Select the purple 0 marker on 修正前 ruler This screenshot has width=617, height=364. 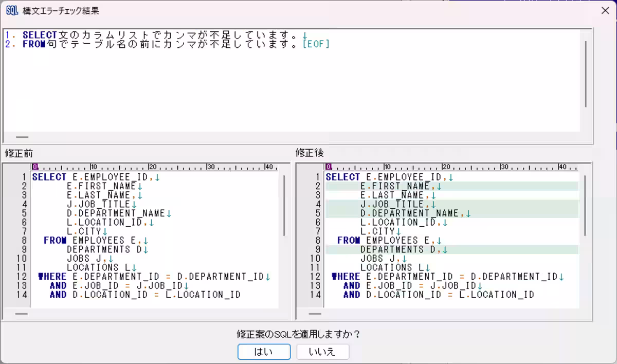tap(35, 167)
